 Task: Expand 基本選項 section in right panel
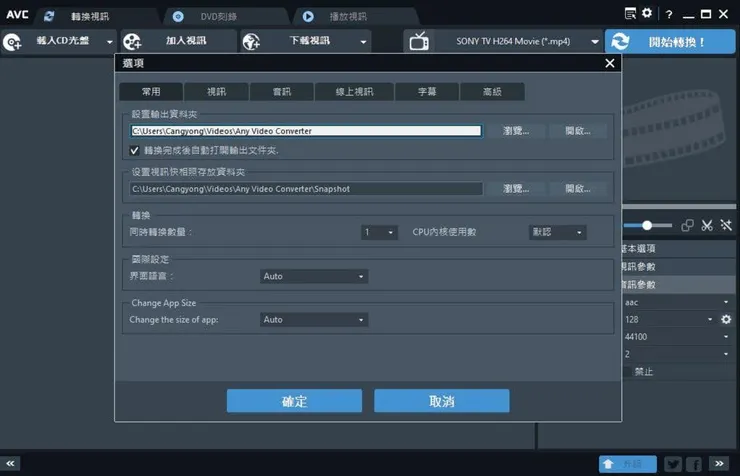click(679, 249)
